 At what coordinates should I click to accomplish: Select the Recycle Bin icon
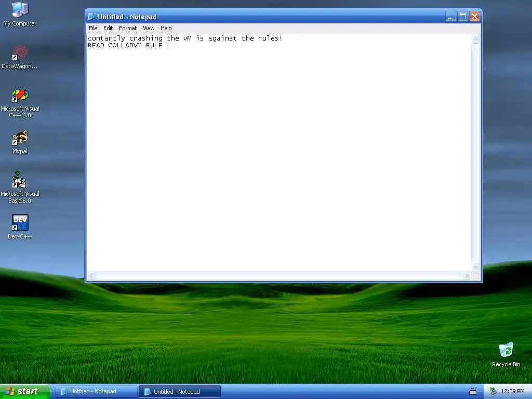(x=506, y=355)
